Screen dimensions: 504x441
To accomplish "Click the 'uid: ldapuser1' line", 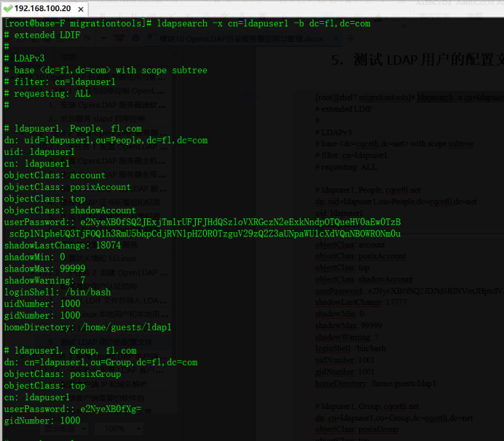I will tap(39, 152).
